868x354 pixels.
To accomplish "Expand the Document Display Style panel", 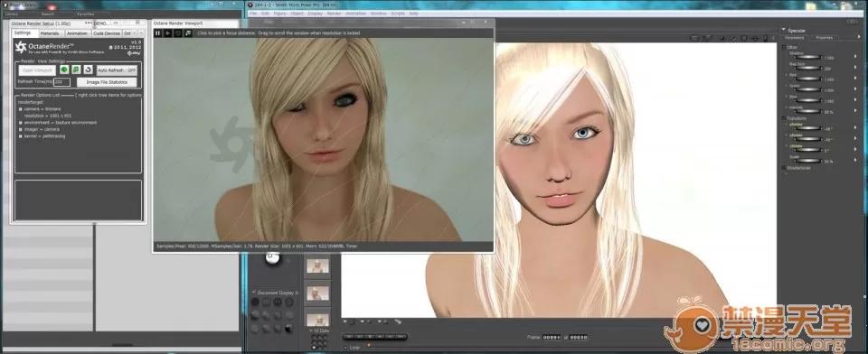I will [254, 292].
